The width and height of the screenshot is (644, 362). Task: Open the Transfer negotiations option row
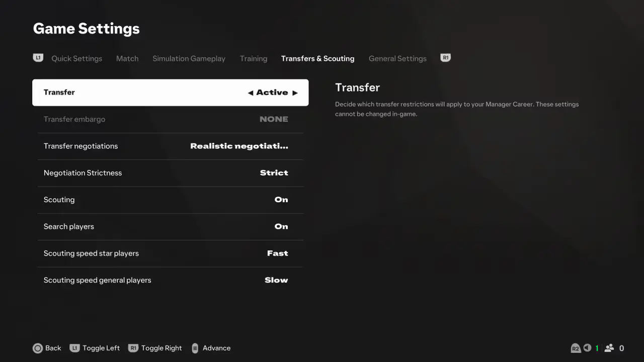tap(171, 146)
